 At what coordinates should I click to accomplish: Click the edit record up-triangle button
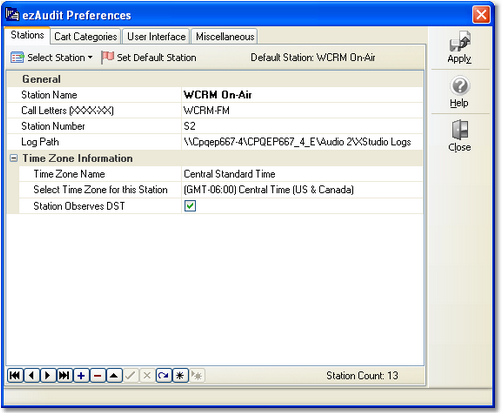pyautogui.click(x=114, y=376)
